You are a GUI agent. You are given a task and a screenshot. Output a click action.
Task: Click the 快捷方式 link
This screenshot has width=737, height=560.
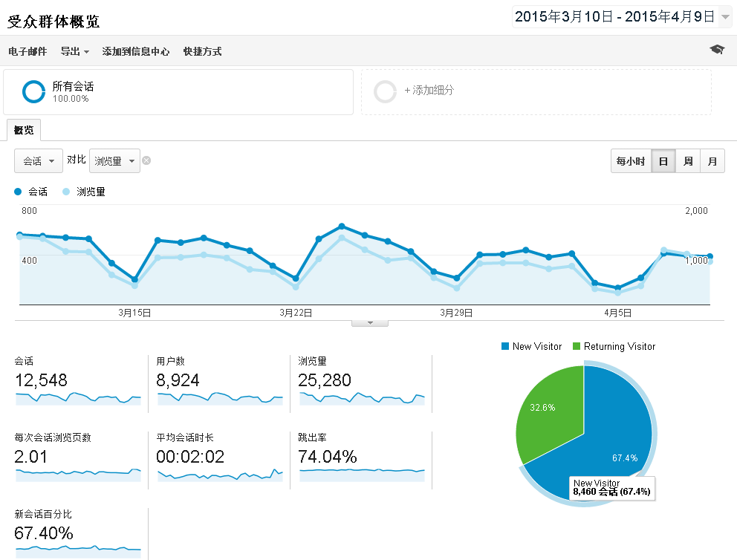point(202,51)
